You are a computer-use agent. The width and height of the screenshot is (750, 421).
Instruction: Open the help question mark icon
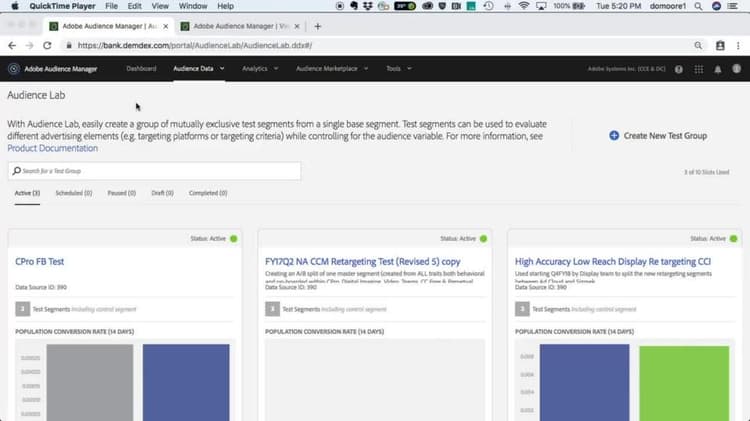click(679, 69)
